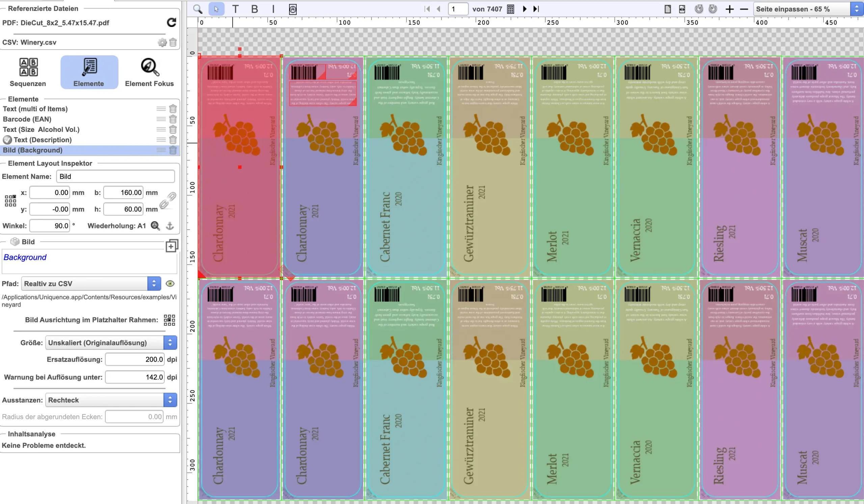Screen dimensions: 864x504
Task: Toggle the aspect ratio chain link
Action: pyautogui.click(x=168, y=200)
